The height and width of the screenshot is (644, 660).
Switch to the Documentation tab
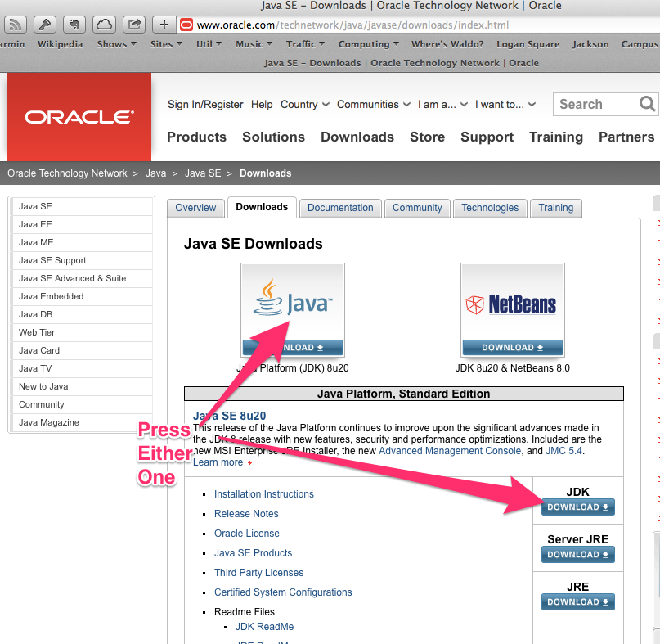pos(339,208)
